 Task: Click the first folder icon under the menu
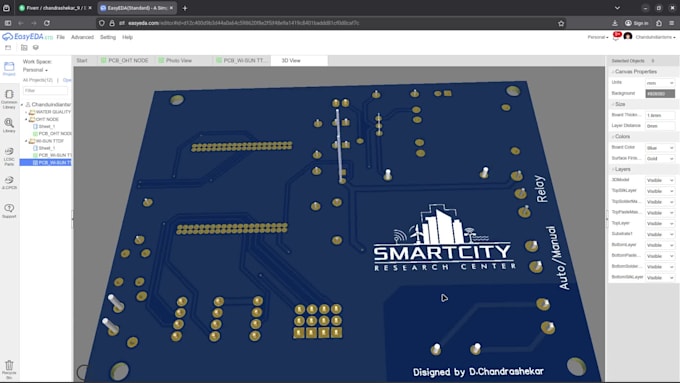pos(8,48)
